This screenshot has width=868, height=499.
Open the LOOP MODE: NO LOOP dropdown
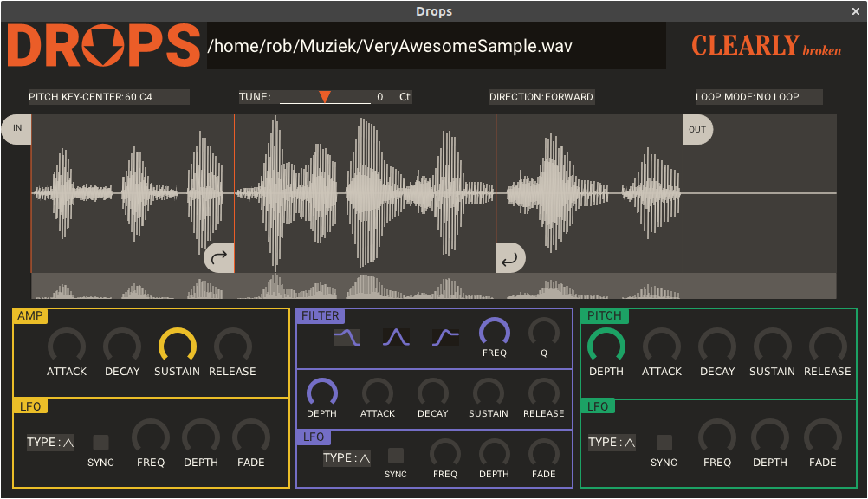(758, 97)
